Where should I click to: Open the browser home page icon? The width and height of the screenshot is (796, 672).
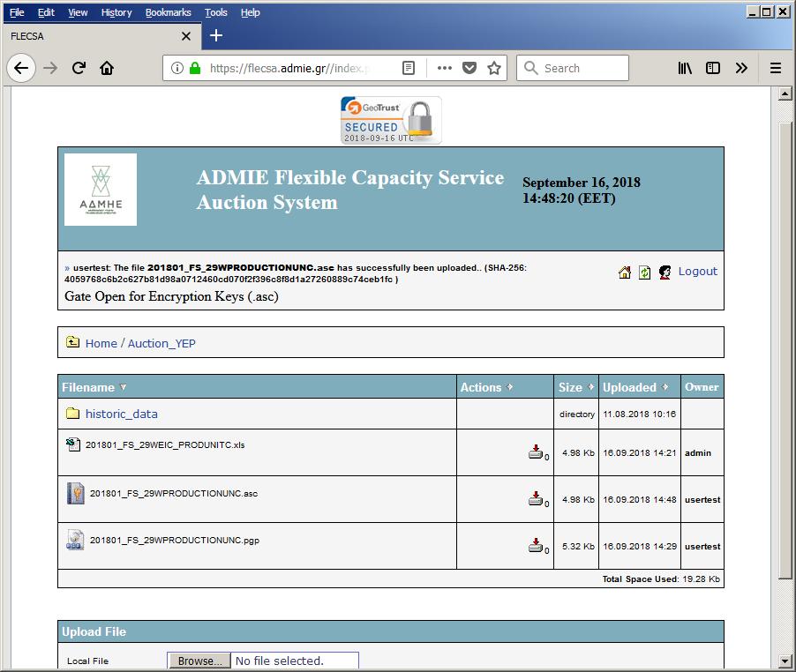107,68
